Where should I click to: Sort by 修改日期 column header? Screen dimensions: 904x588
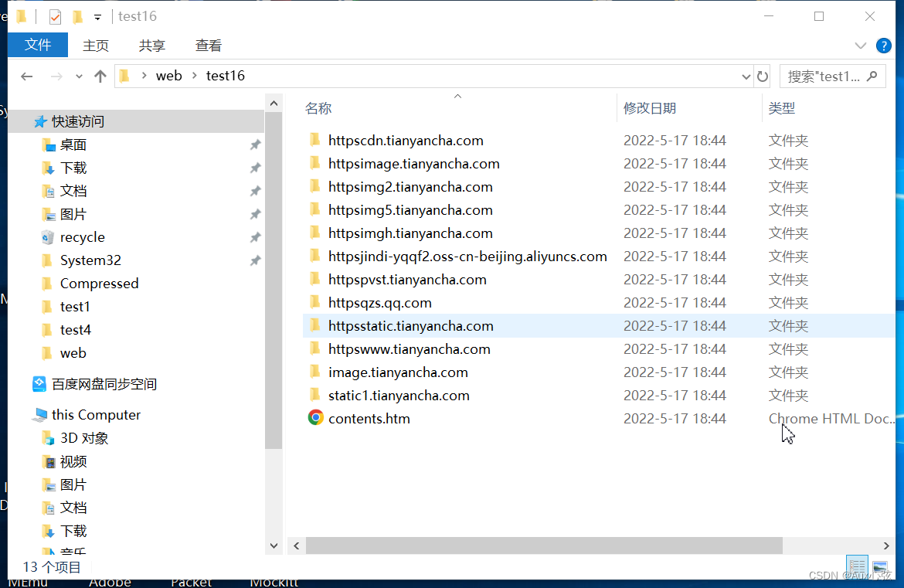(650, 108)
